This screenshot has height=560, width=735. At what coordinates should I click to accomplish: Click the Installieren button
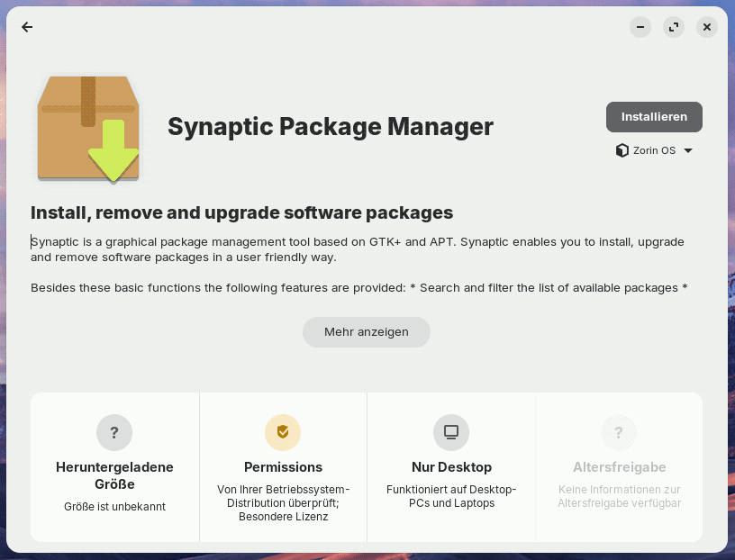654,117
